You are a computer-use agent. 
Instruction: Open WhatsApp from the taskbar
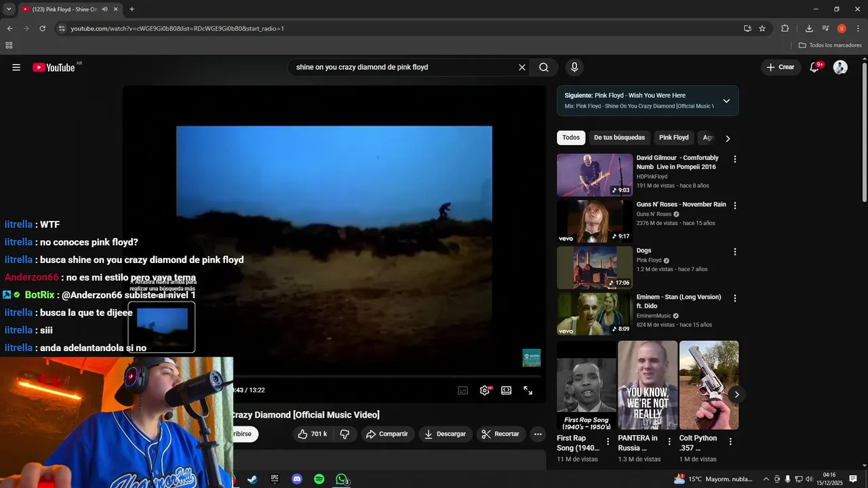click(x=342, y=479)
